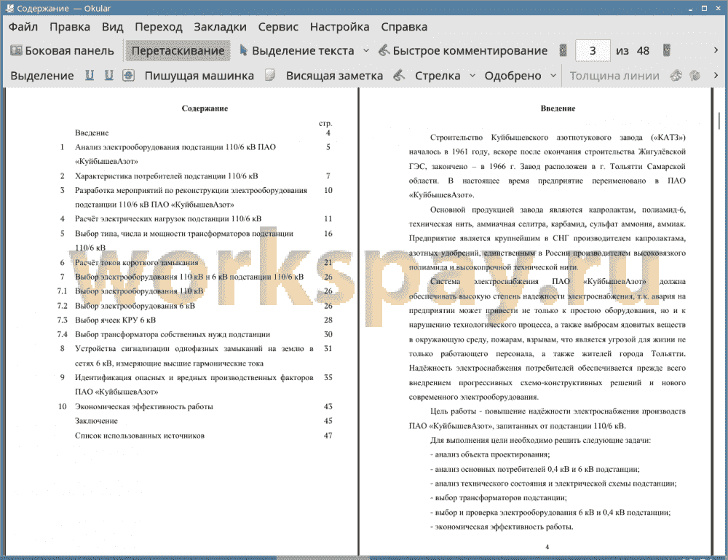
Task: Click contents entry Экономическая эффективность работы
Action: click(144, 407)
